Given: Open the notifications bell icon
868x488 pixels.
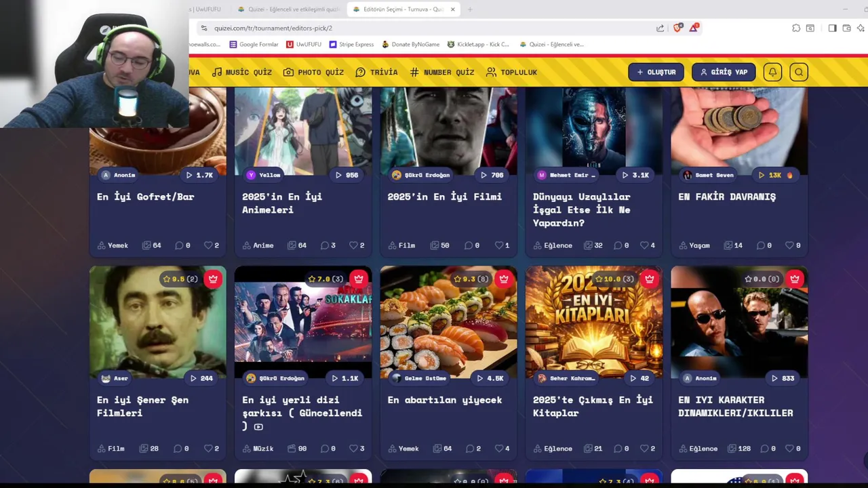Looking at the screenshot, I should (x=772, y=72).
